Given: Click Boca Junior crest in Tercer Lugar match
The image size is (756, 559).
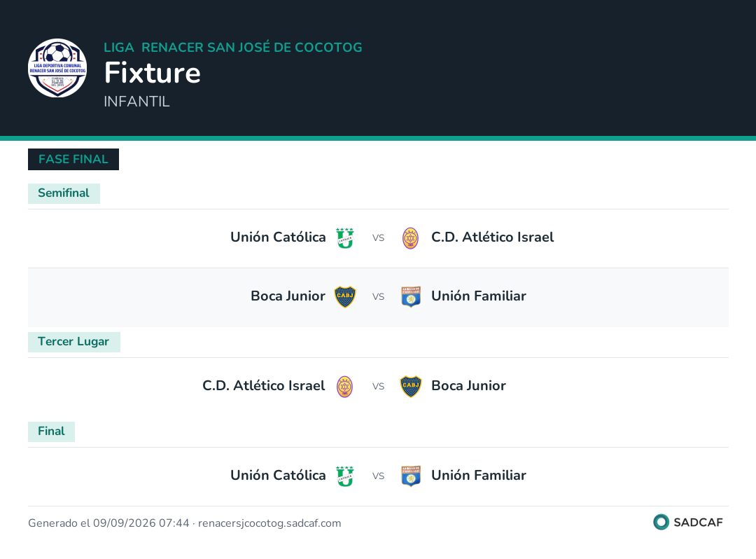Looking at the screenshot, I should click(411, 387).
